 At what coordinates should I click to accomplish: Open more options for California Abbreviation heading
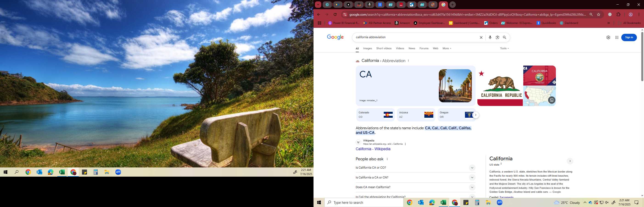point(409,61)
